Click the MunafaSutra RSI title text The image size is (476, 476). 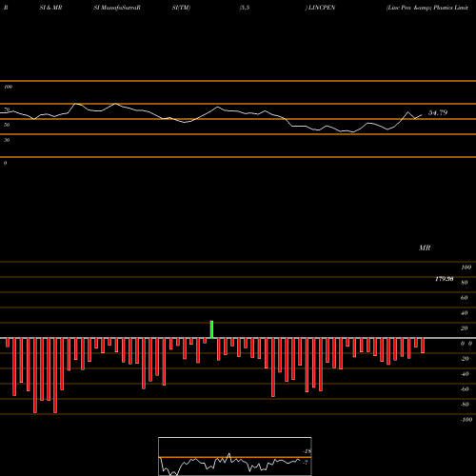coord(117,8)
